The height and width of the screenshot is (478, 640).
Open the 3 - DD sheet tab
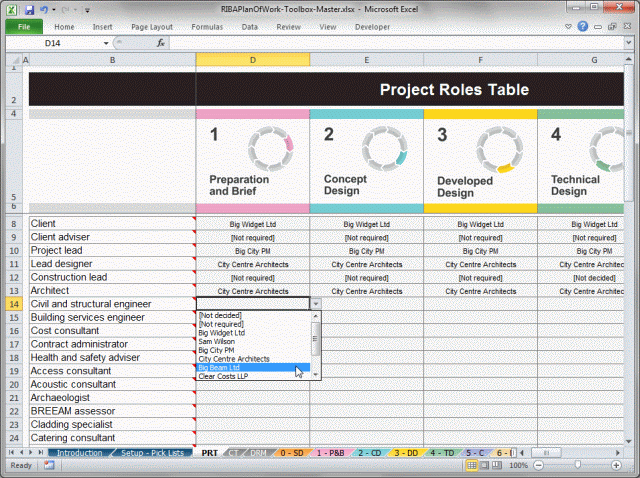pos(406,453)
